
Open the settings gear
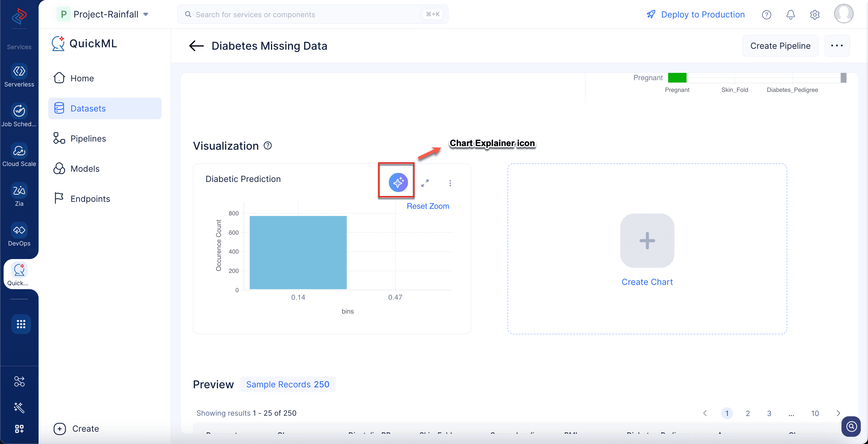[814, 14]
